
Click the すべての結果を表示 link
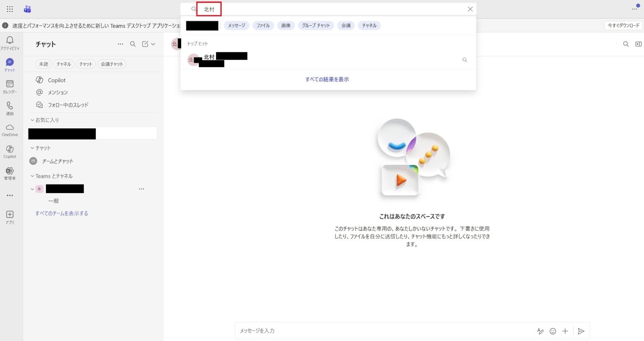coord(327,79)
